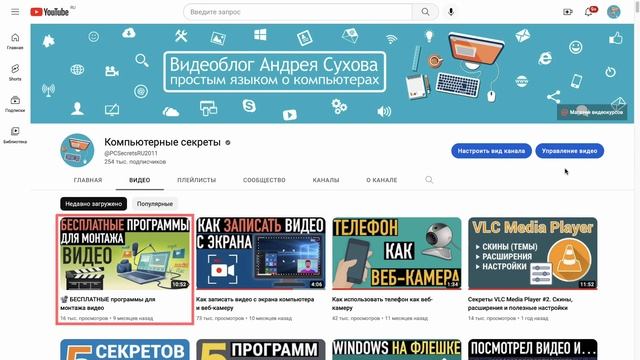Image resolution: width=640 pixels, height=360 pixels.
Task: Open the Телефон как веб-камера thumbnail
Action: (397, 253)
